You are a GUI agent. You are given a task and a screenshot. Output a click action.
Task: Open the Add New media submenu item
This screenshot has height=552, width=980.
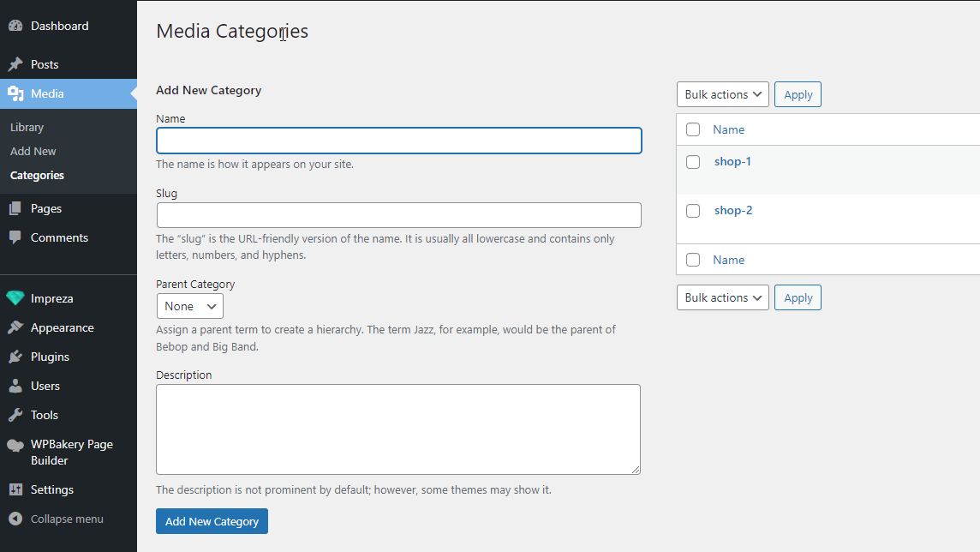tap(33, 151)
